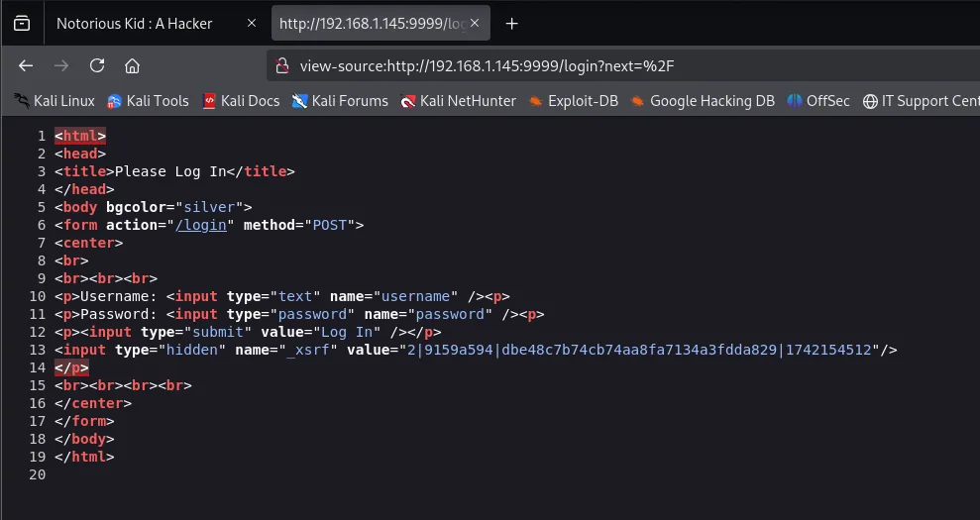Click the insecure connection padlock icon
980x520 pixels.
[x=282, y=65]
